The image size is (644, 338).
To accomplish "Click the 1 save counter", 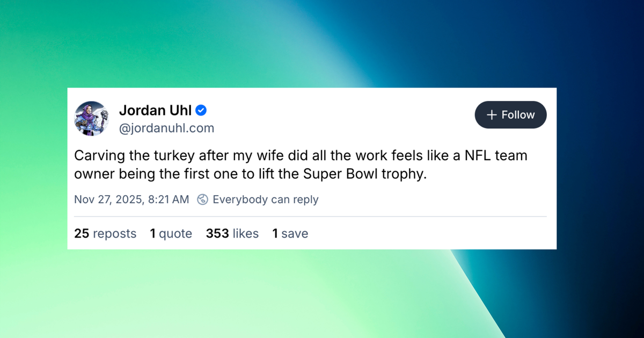I will pyautogui.click(x=290, y=233).
